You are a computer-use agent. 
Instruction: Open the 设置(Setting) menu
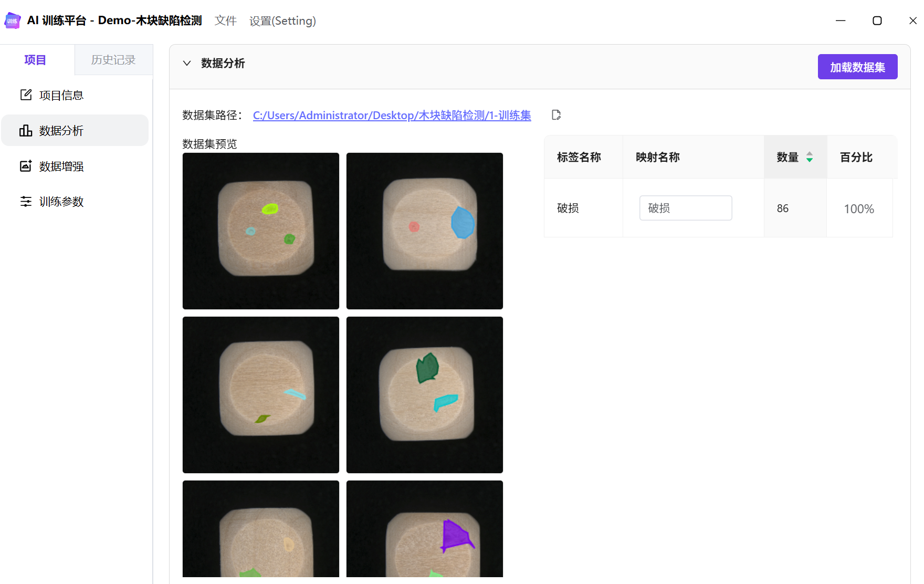(282, 21)
